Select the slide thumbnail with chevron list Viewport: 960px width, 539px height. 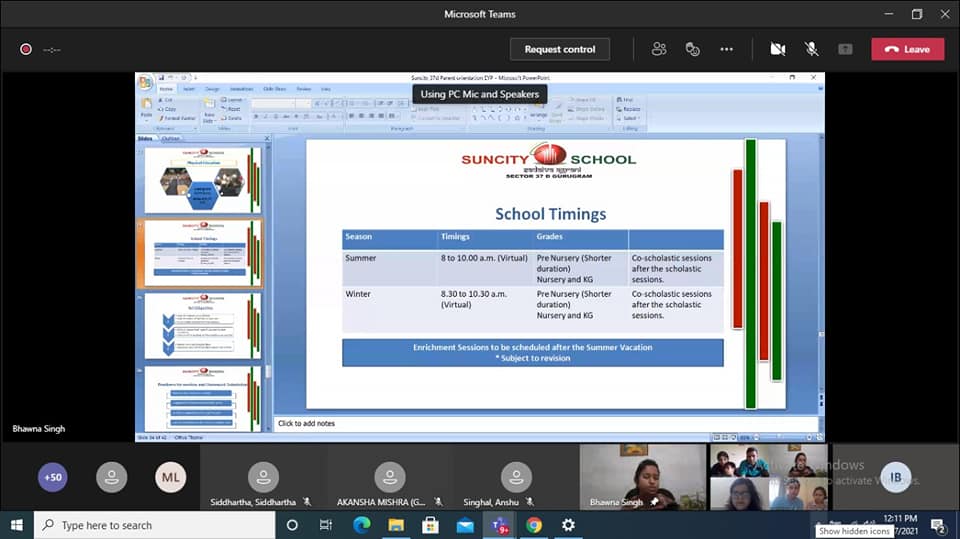(203, 326)
